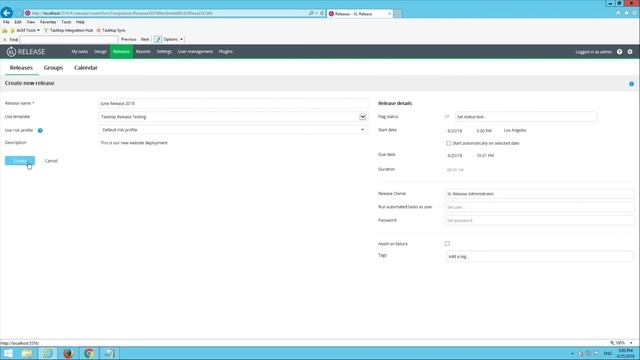Viewport: 640px width, 360px height.
Task: Click the Find text box
Action: click(69, 40)
